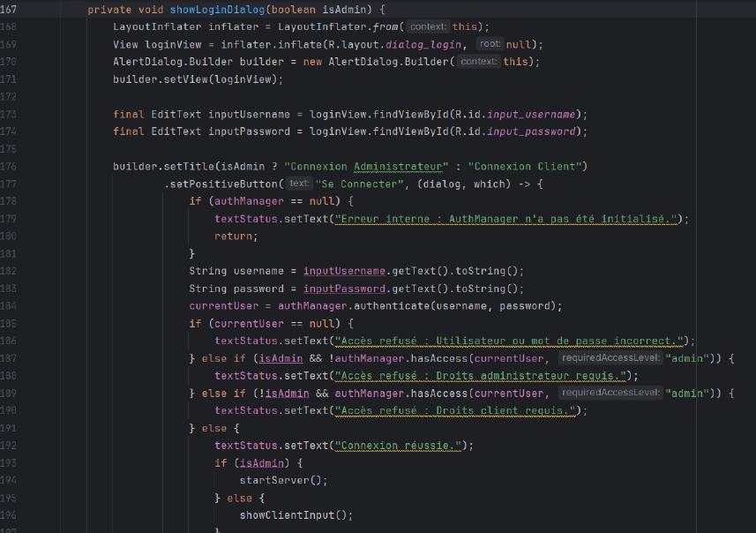Click line number 167 in the gutter

pyautogui.click(x=13, y=10)
